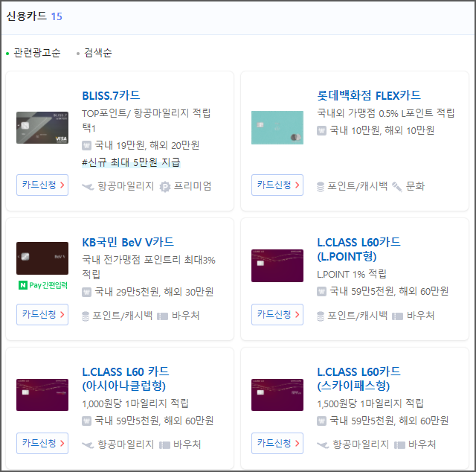Click the 프리미엄 P badge icon on BLISS.7카드
Image resolution: width=476 pixels, height=472 pixels.
point(165,186)
